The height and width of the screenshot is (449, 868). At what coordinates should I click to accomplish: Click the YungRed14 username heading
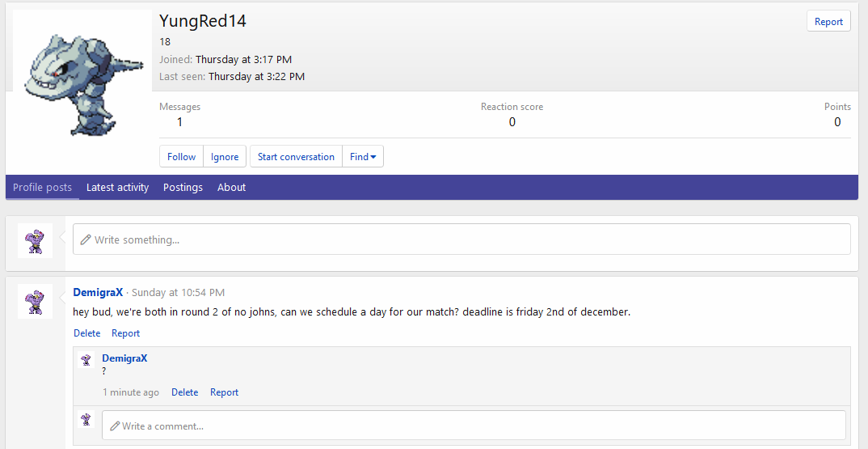203,21
